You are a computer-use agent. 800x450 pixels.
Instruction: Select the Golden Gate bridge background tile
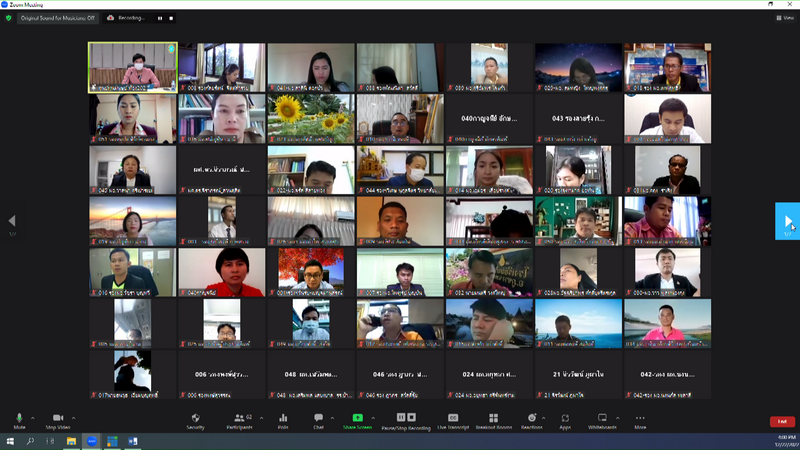[133, 221]
